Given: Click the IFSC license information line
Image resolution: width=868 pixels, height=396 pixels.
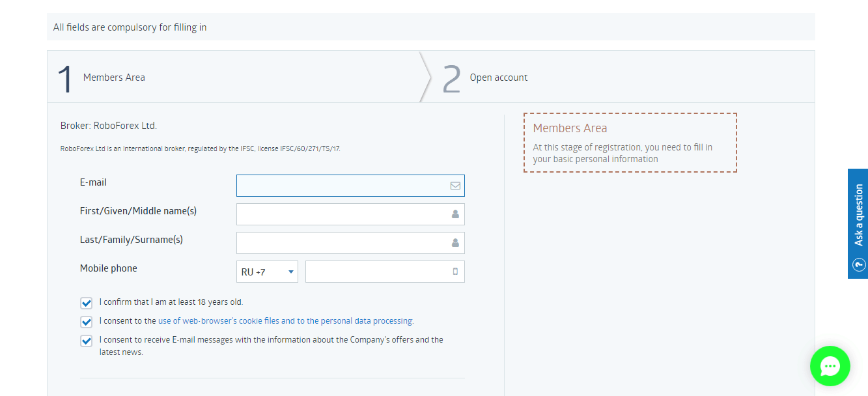Looking at the screenshot, I should point(201,148).
